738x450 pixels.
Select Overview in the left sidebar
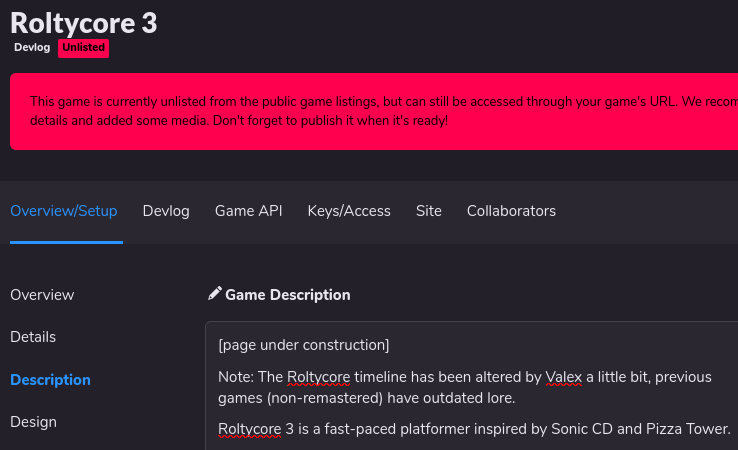tap(42, 295)
